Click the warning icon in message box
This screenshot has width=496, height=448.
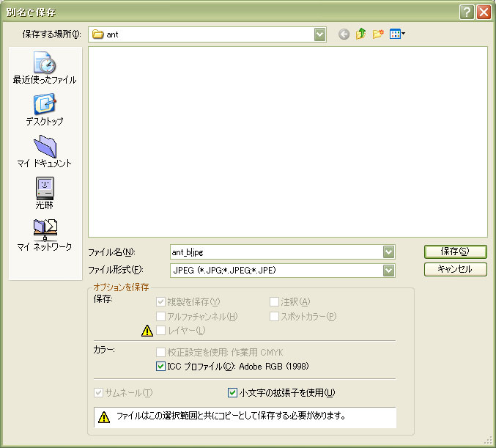click(104, 417)
